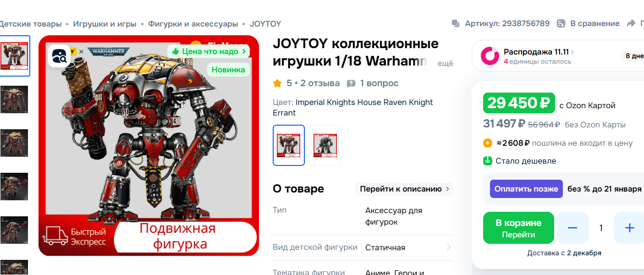The image size is (644, 275).
Task: Open Распродажа 11.11 chevron
Action: 573,52
